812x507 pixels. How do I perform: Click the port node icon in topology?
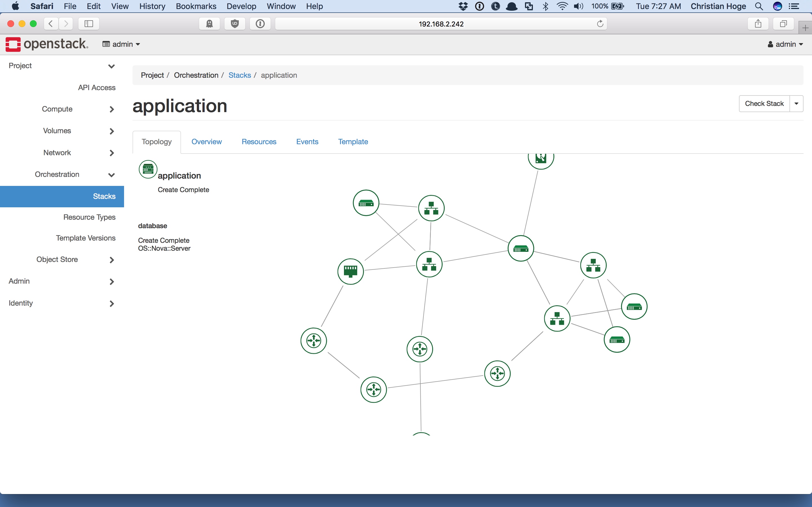point(350,271)
